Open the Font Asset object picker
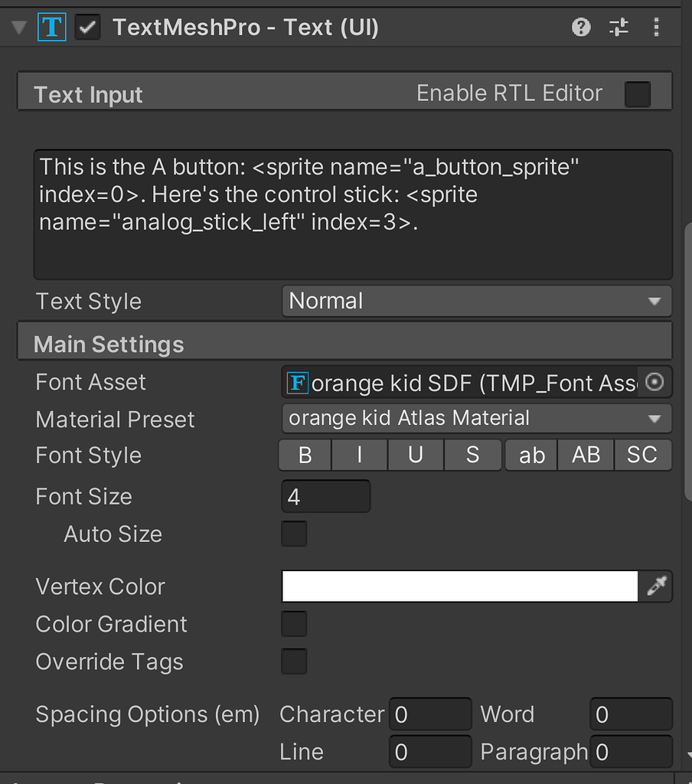The height and width of the screenshot is (784, 692). (x=654, y=382)
